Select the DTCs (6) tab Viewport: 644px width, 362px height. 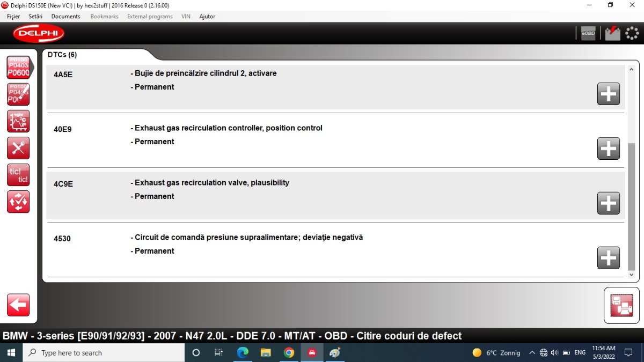click(62, 55)
